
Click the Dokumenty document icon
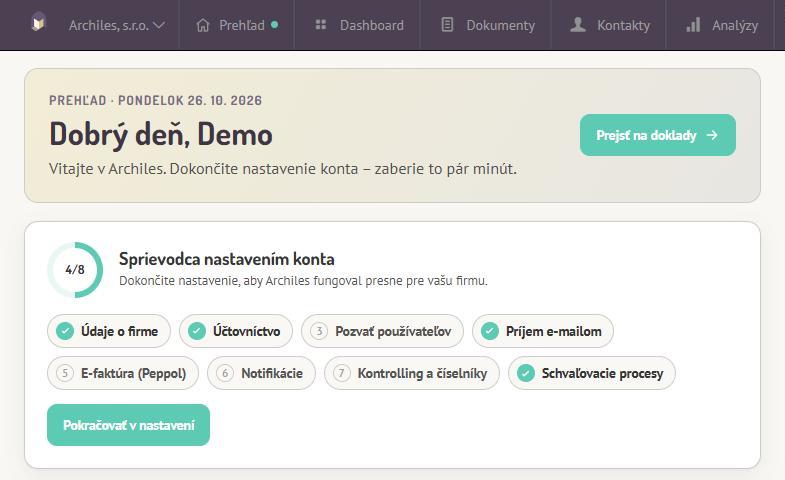tap(447, 25)
